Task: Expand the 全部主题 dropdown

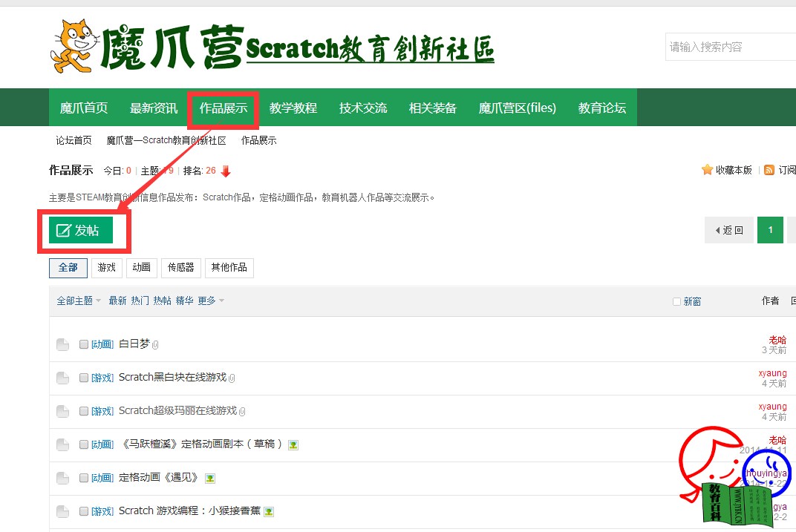Action: tap(79, 301)
